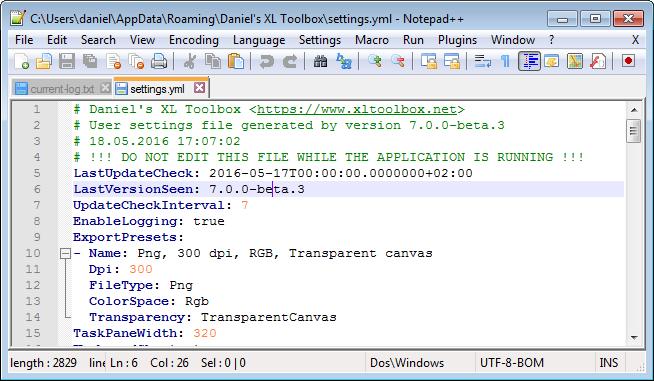
Task: Open the Macro menu
Action: pyautogui.click(x=372, y=40)
